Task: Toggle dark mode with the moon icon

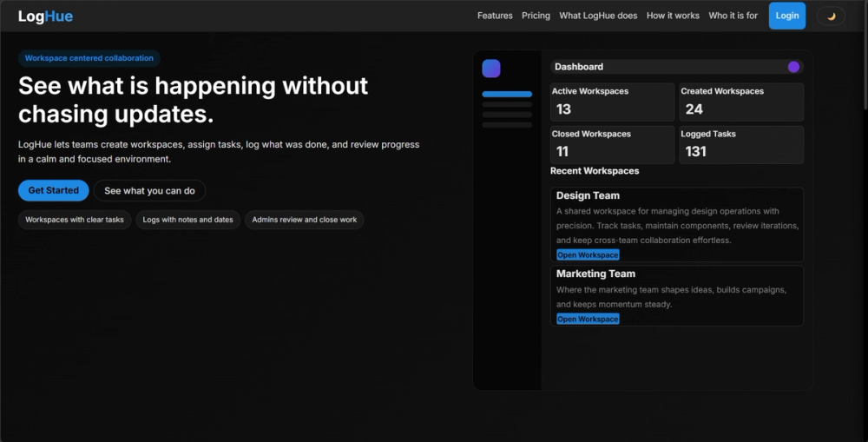Action: coord(831,16)
